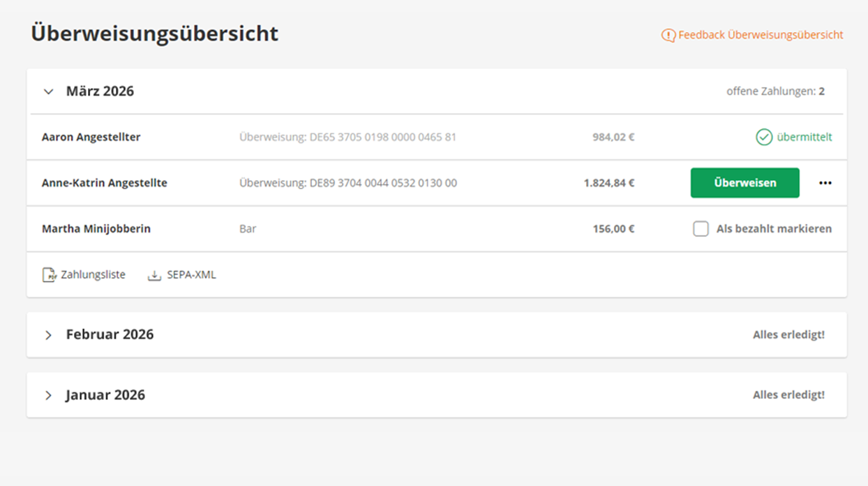Click Anne-Katrin's IBAN transfer details
The width and height of the screenshot is (868, 486).
tap(347, 183)
